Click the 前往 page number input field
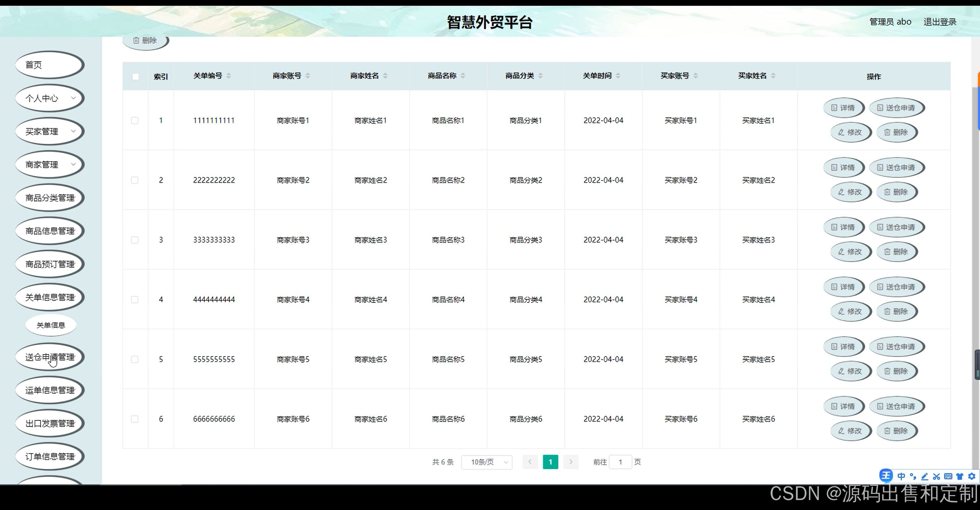 [x=620, y=462]
